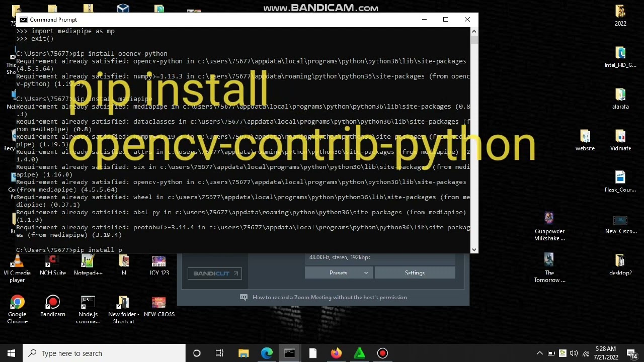This screenshot has height=362, width=644.
Task: Open Firefox from the taskbar
Action: [336, 353]
